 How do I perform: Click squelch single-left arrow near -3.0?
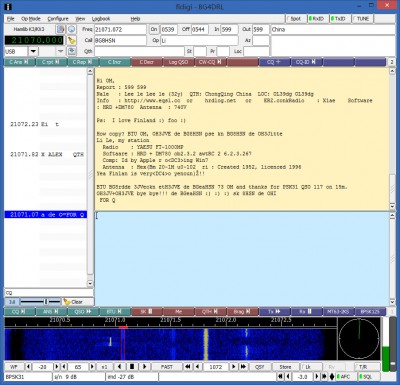click(x=289, y=377)
